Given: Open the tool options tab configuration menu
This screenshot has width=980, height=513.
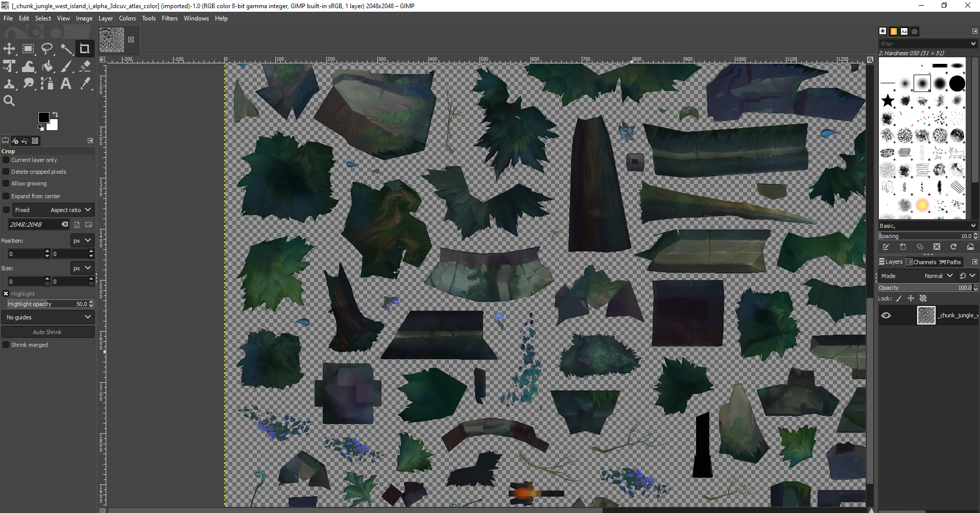Looking at the screenshot, I should point(90,141).
